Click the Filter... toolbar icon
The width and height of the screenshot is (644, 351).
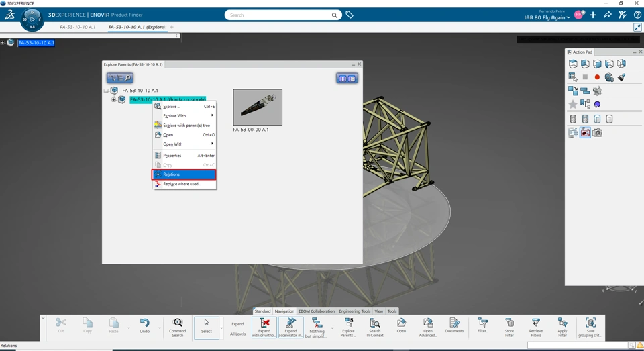[x=482, y=325]
